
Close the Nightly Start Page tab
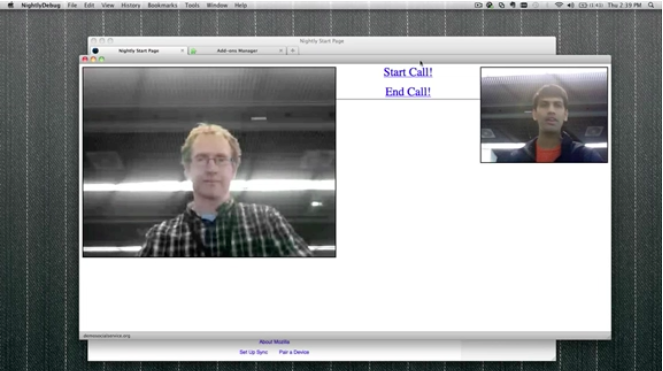(182, 50)
